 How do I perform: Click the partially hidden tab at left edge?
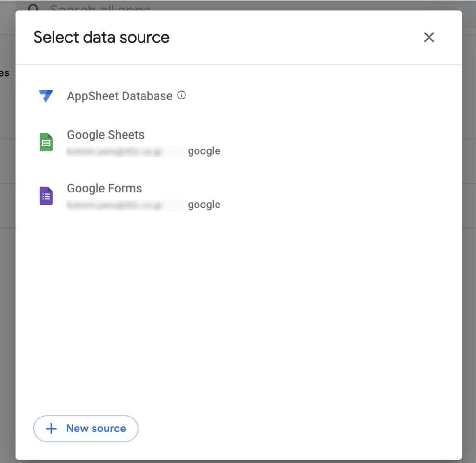(x=5, y=73)
